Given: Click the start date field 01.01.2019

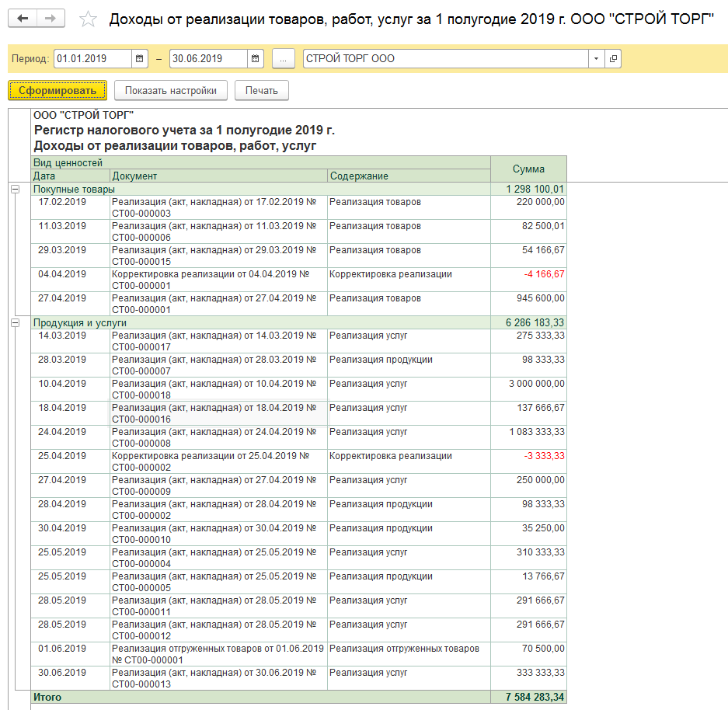Looking at the screenshot, I should point(93,59).
